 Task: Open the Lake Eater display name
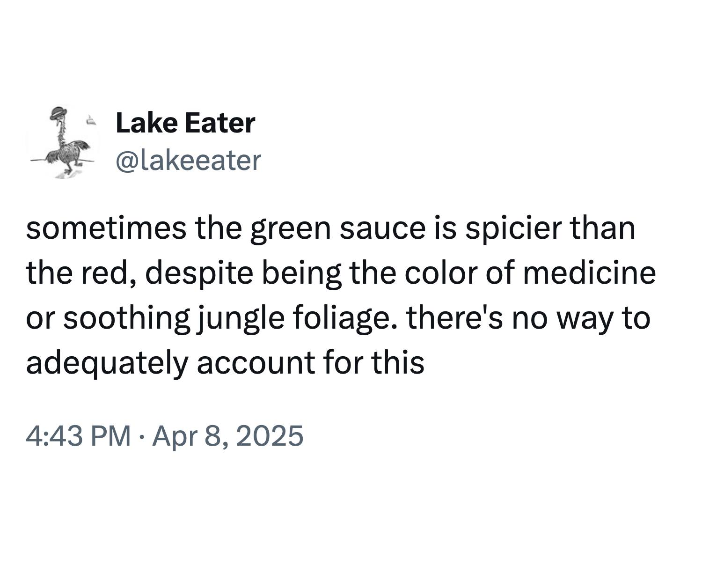[185, 123]
